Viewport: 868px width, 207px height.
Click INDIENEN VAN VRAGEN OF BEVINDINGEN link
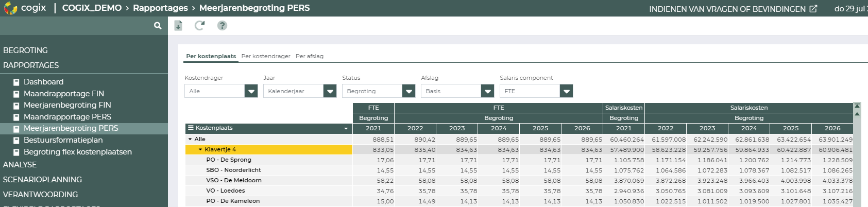[x=727, y=9]
